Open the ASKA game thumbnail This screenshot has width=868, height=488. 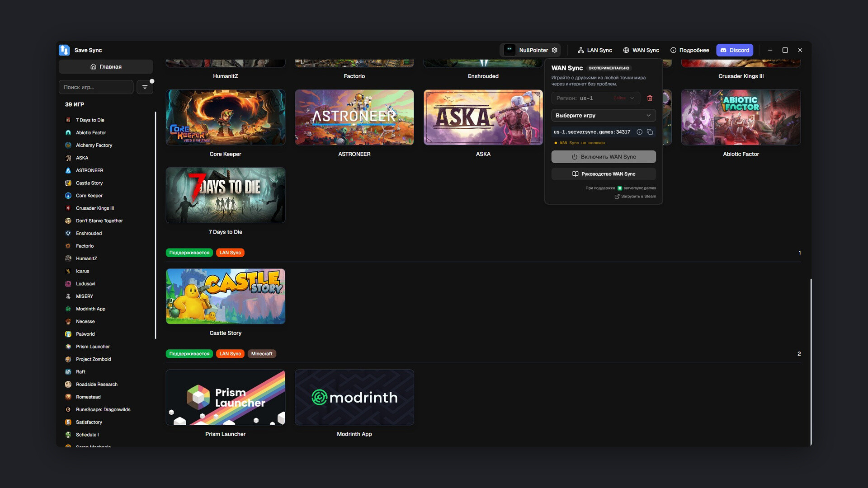(483, 117)
